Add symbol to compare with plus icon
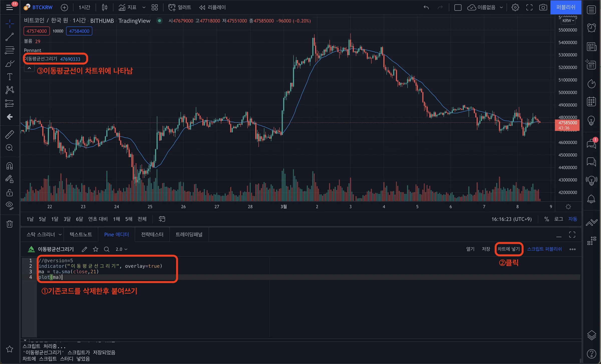The height and width of the screenshot is (364, 601). point(64,8)
